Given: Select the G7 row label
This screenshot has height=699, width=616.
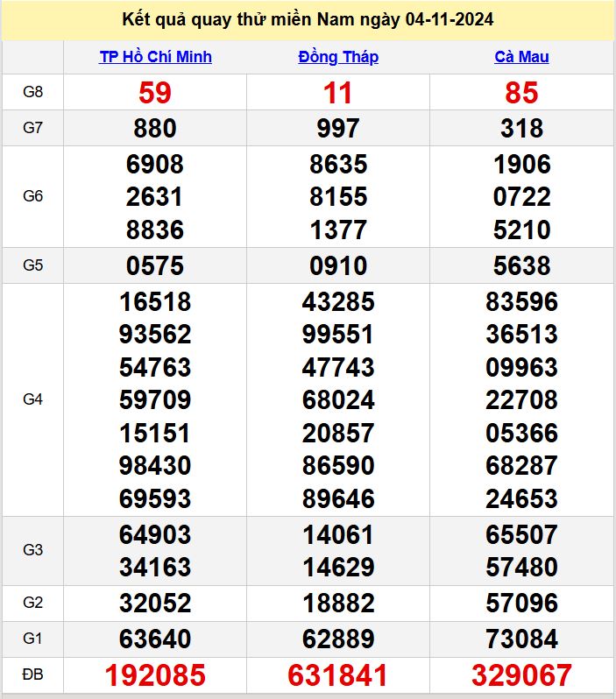Looking at the screenshot, I should [32, 128].
